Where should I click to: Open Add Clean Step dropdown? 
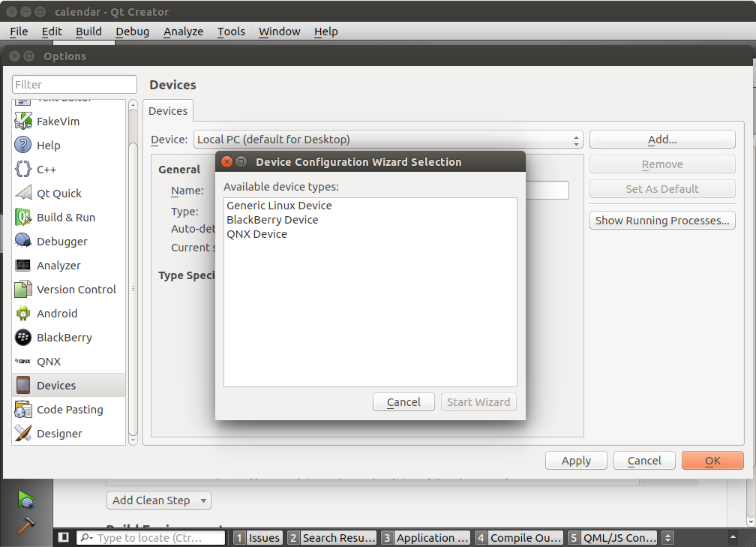click(x=159, y=500)
